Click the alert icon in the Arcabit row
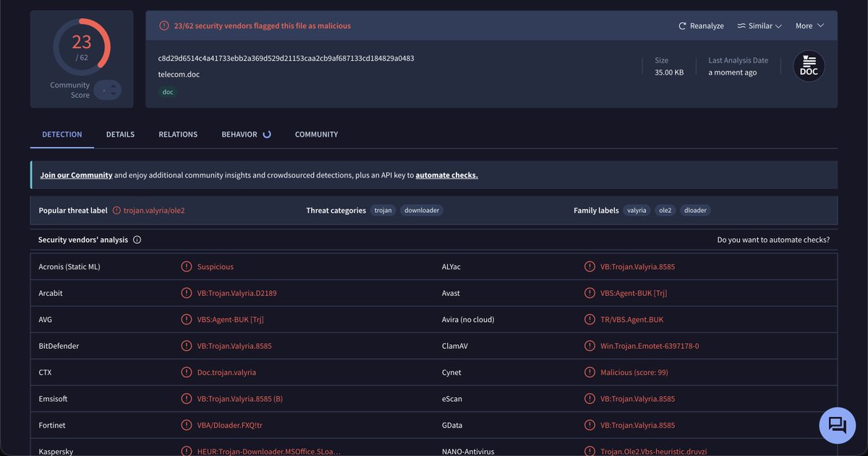This screenshot has height=456, width=868. pyautogui.click(x=187, y=293)
